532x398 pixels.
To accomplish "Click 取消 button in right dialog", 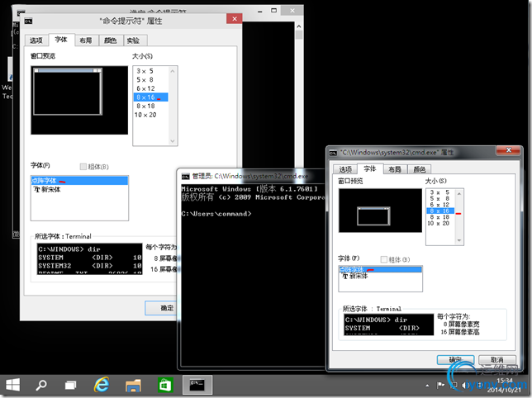I will 497,360.
